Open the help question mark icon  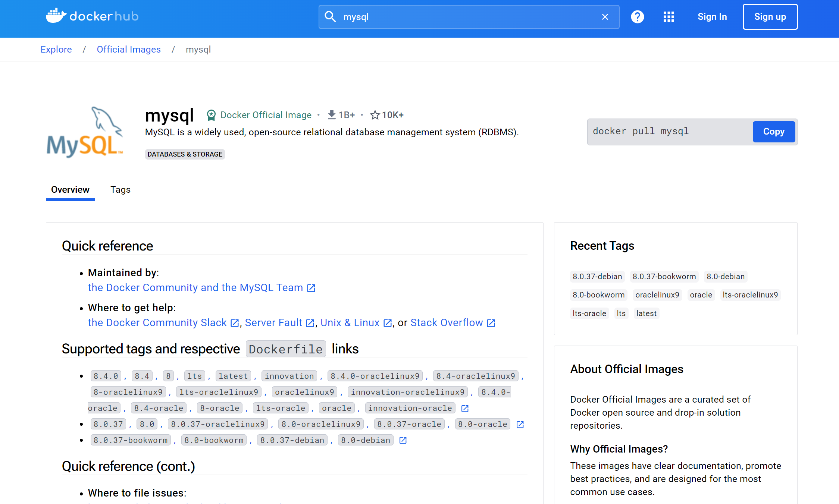click(638, 17)
